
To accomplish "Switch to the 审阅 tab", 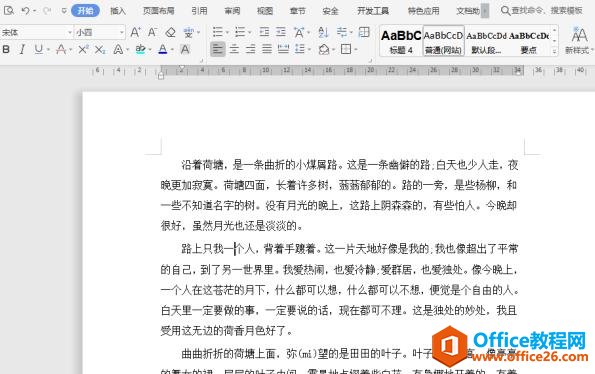I will click(x=232, y=11).
